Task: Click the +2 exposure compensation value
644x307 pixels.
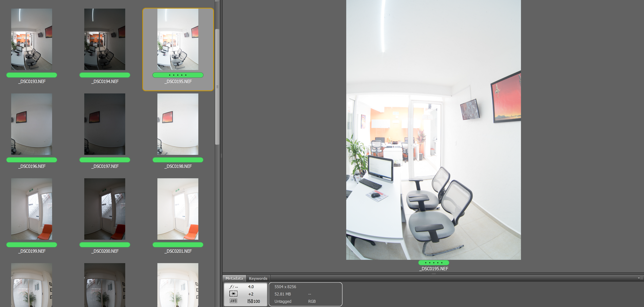Action: click(x=251, y=294)
